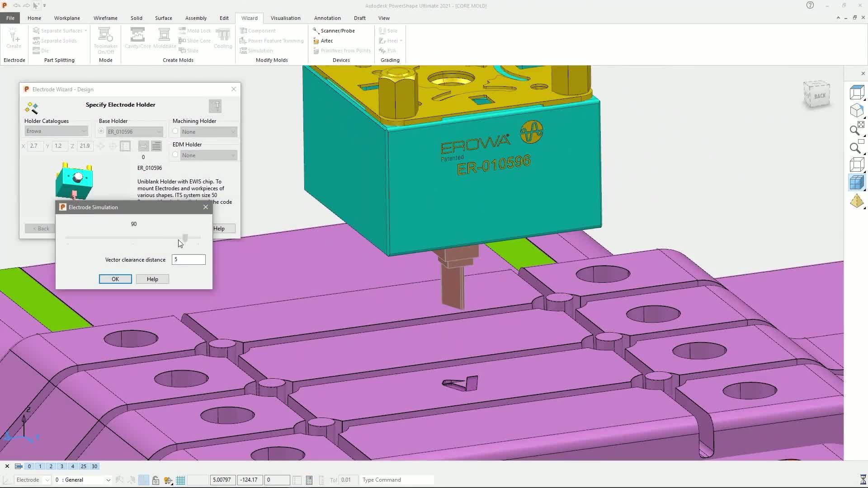The height and width of the screenshot is (488, 868).
Task: Switch to the Wireframe ribbon tab
Action: click(105, 18)
